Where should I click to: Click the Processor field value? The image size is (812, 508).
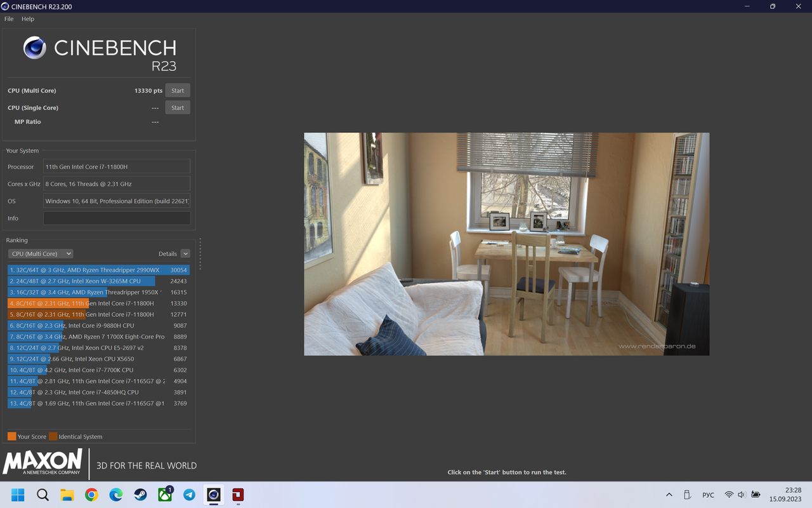pos(117,166)
